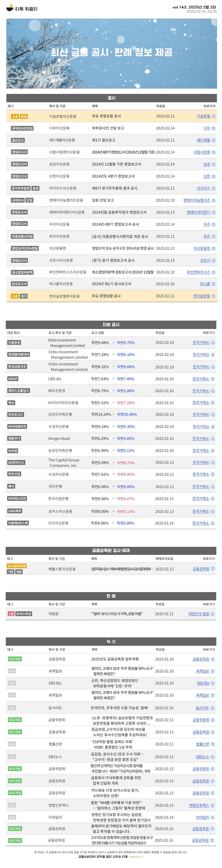Click the link icon next to 파인앤파트너스
The image size is (222, 868).
(214, 272)
